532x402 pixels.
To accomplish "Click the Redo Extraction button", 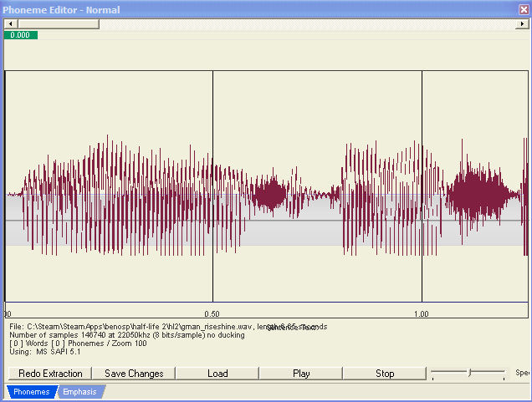I will click(50, 374).
